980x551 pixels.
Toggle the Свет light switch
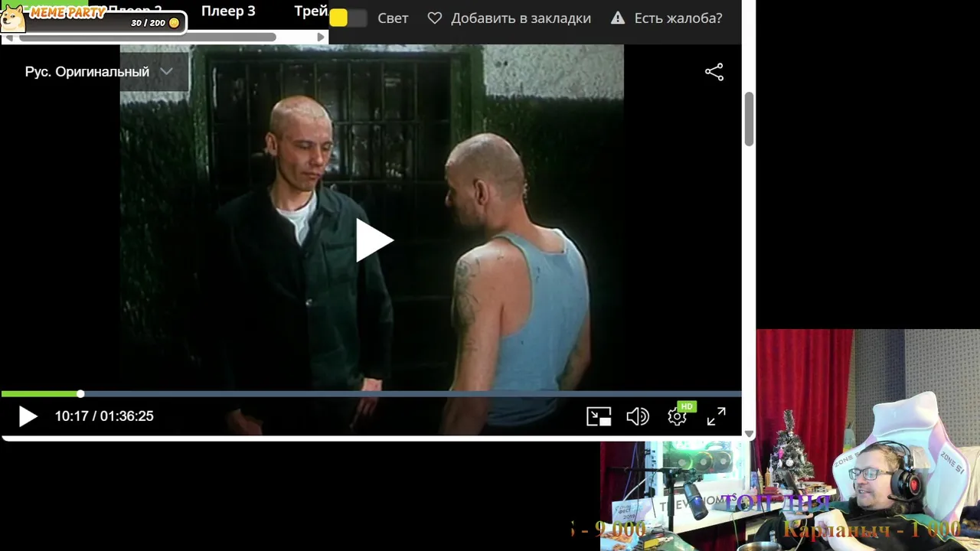click(x=348, y=18)
